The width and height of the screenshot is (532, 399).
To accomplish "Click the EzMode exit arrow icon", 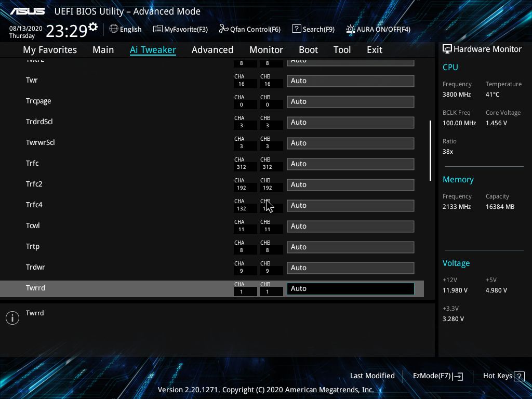I will 458,376.
